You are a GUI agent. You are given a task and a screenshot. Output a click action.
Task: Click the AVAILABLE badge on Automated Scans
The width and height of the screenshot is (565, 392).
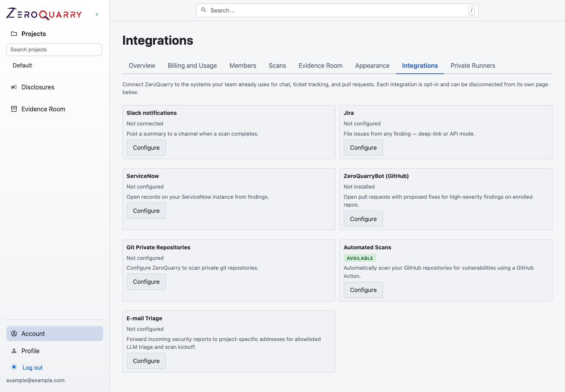coord(360,258)
